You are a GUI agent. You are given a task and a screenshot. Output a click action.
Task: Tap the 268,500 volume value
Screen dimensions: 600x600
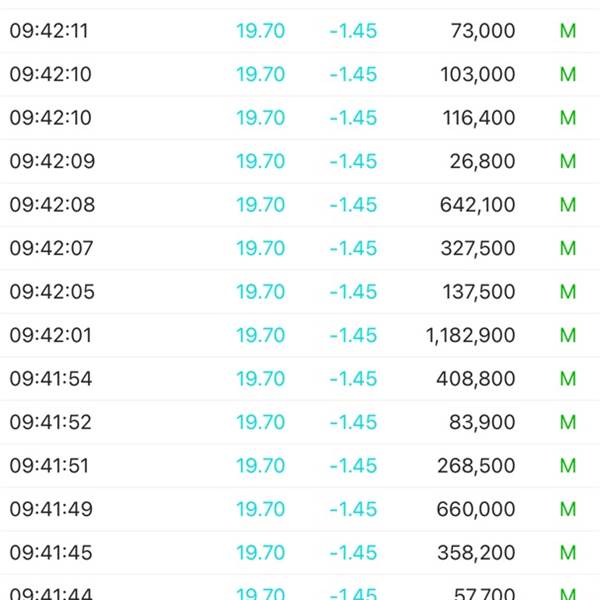476,466
